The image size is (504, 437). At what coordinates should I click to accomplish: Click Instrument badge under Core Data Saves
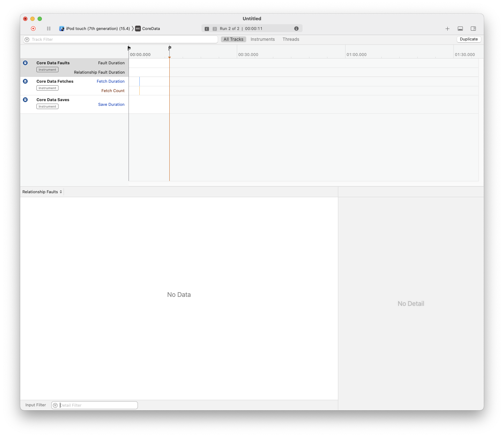(x=47, y=107)
